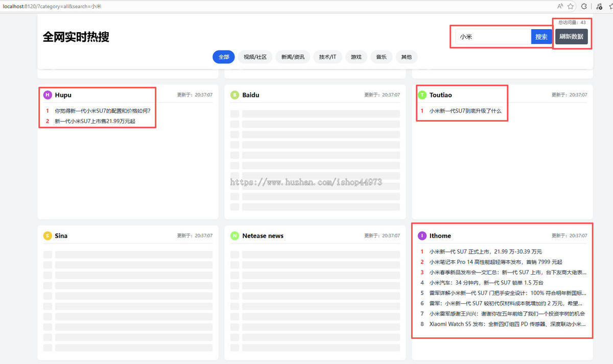Click the Ithome card title
Image resolution: width=613 pixels, height=364 pixels.
[440, 236]
